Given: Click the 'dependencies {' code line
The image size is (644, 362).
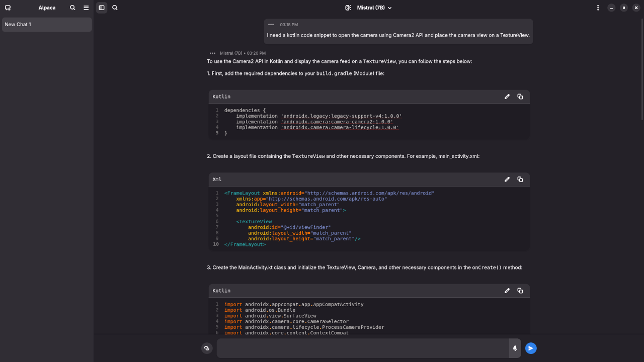Looking at the screenshot, I should pyautogui.click(x=245, y=110).
